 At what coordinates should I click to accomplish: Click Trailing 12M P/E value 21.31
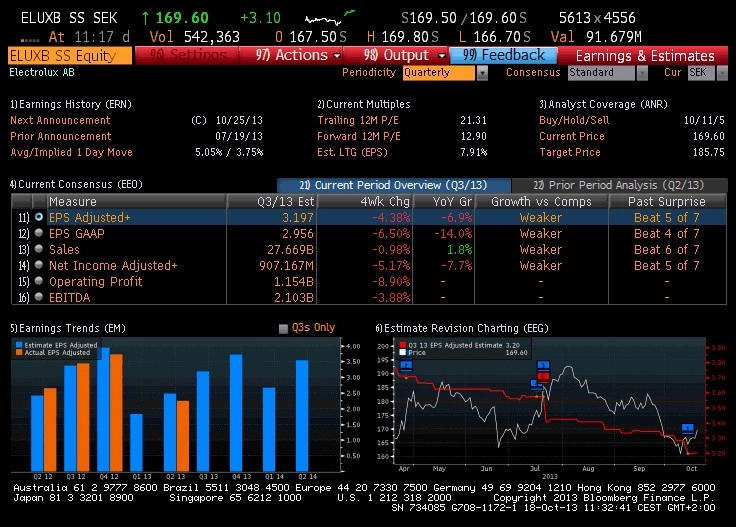point(473,120)
